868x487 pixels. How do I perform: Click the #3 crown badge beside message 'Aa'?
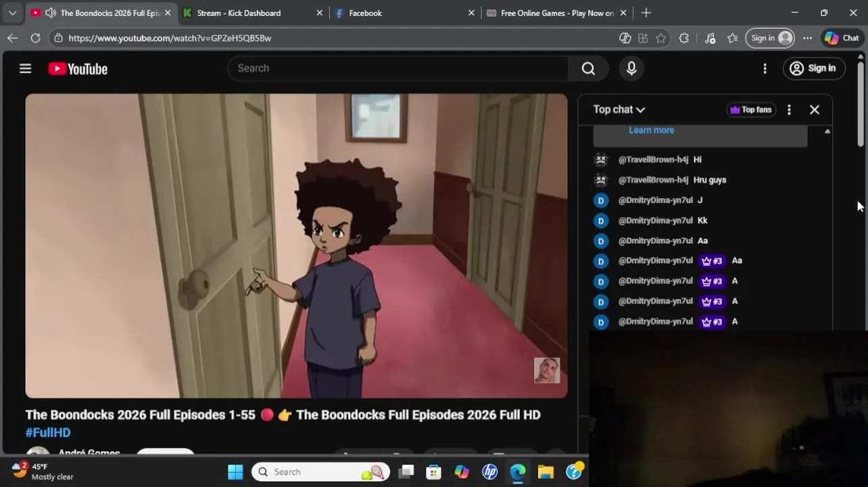click(712, 260)
